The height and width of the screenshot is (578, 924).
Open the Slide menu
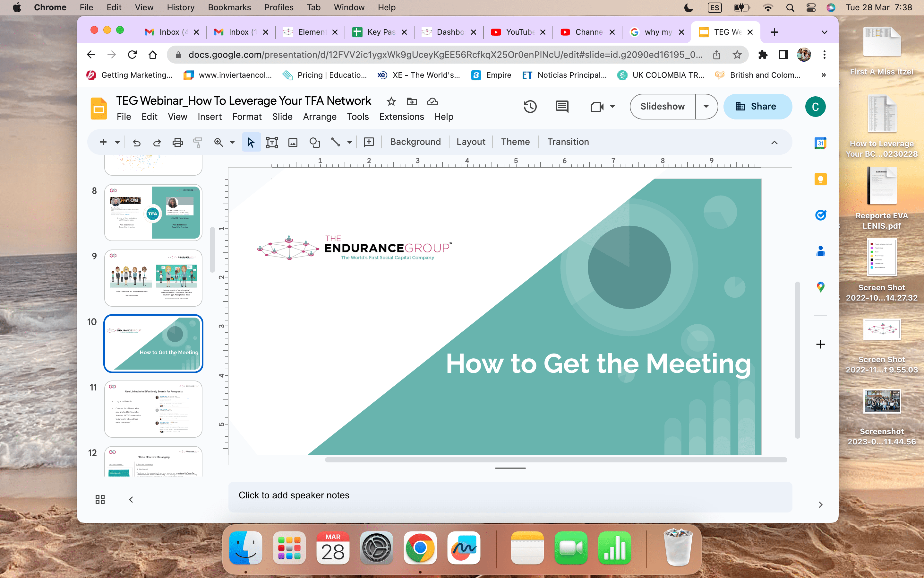tap(282, 117)
